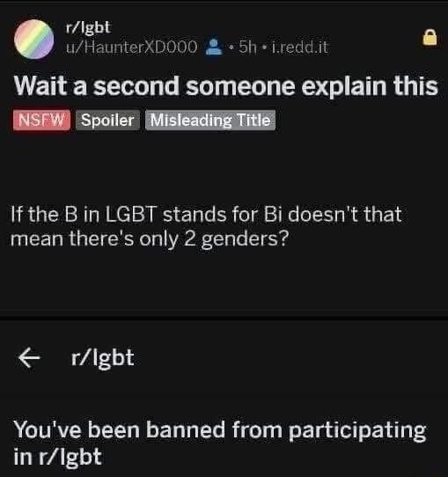Viewport: 448px width, 477px height.
Task: Open the r/lgbt subreddit link at top
Action: pos(88,27)
